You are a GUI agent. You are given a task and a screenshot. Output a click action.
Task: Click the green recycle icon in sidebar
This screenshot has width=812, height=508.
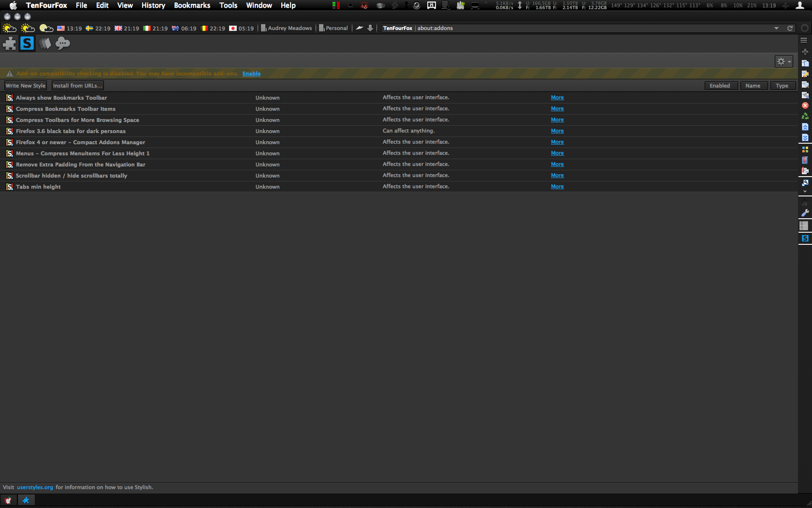pyautogui.click(x=805, y=116)
